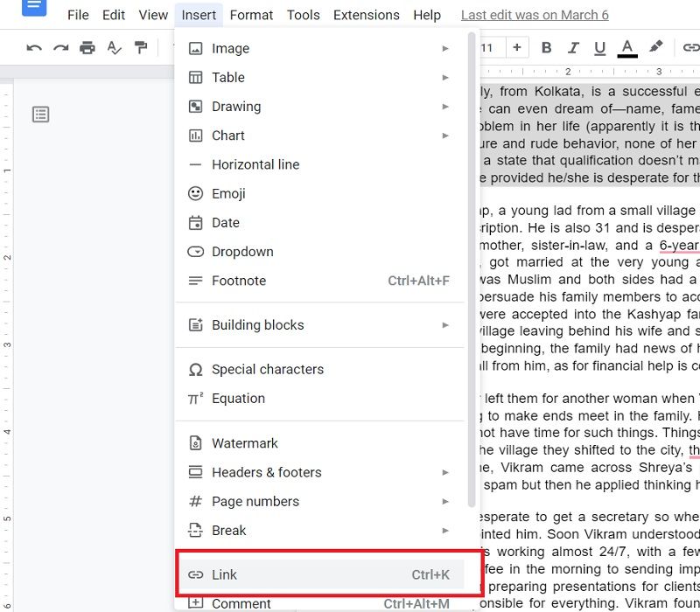
Task: Increase font size with the plus button
Action: point(517,48)
